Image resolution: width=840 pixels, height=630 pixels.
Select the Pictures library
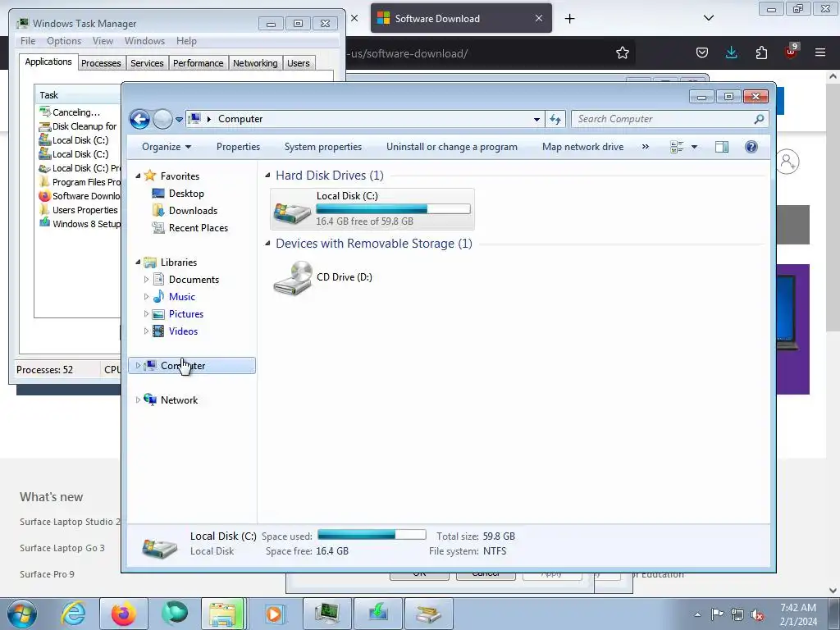click(x=186, y=314)
